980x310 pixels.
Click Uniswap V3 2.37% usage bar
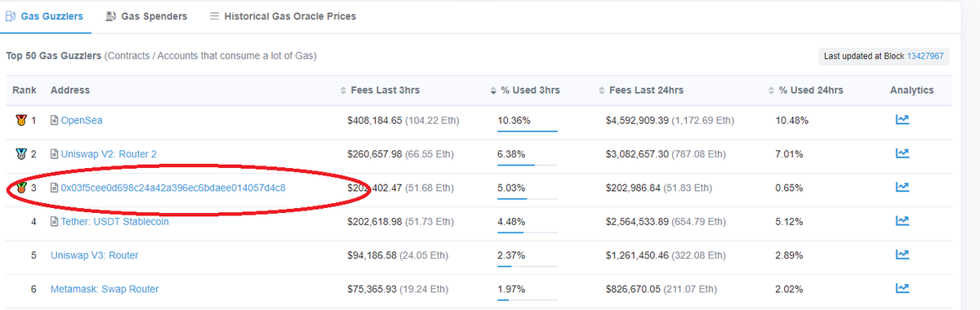click(x=528, y=265)
